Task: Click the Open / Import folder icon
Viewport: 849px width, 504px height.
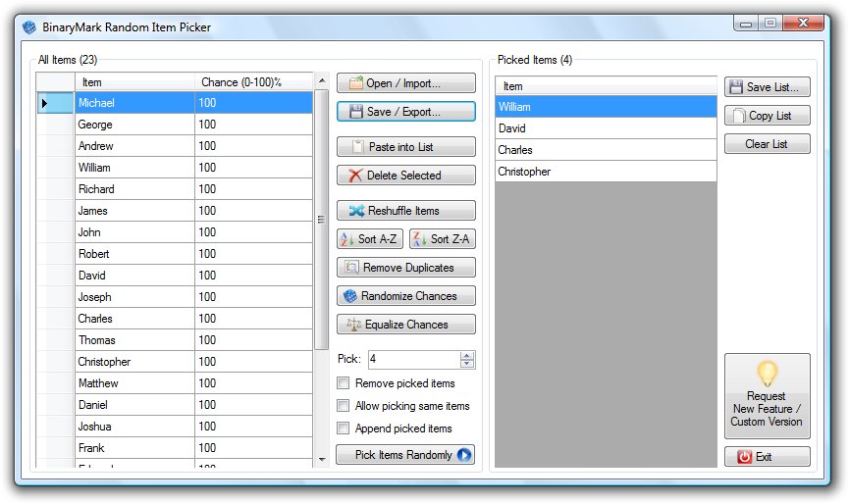Action: tap(355, 83)
